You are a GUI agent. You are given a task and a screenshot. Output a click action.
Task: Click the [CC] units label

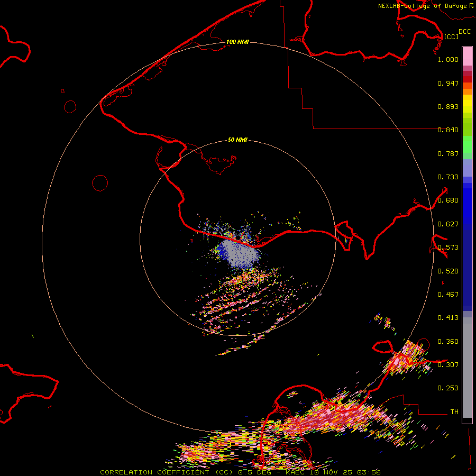(451, 36)
